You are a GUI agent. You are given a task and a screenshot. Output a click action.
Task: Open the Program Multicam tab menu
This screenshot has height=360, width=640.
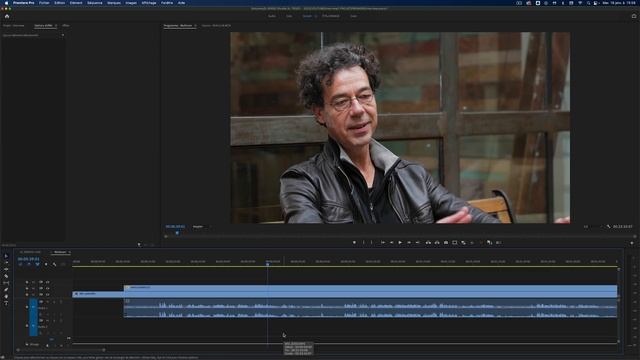point(195,26)
